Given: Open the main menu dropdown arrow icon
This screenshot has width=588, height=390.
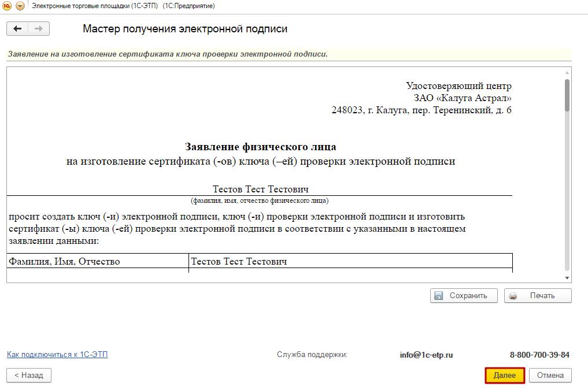Looking at the screenshot, I should [20, 6].
